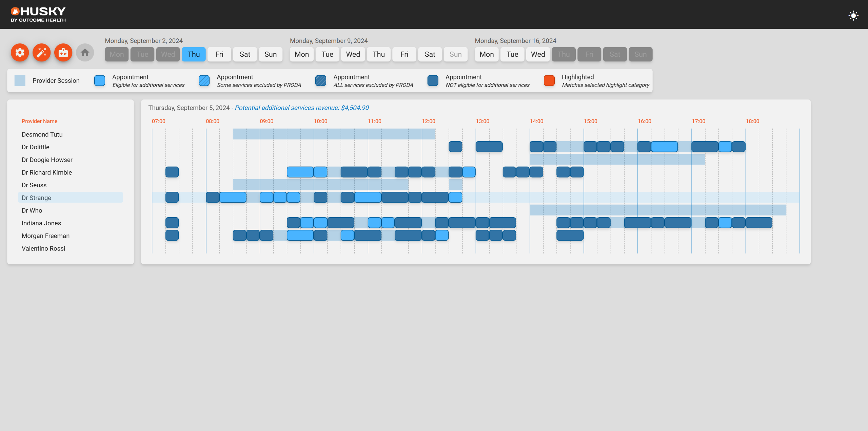Choose Sat in the September 9 week
Screen dimensions: 868x431
click(x=430, y=54)
